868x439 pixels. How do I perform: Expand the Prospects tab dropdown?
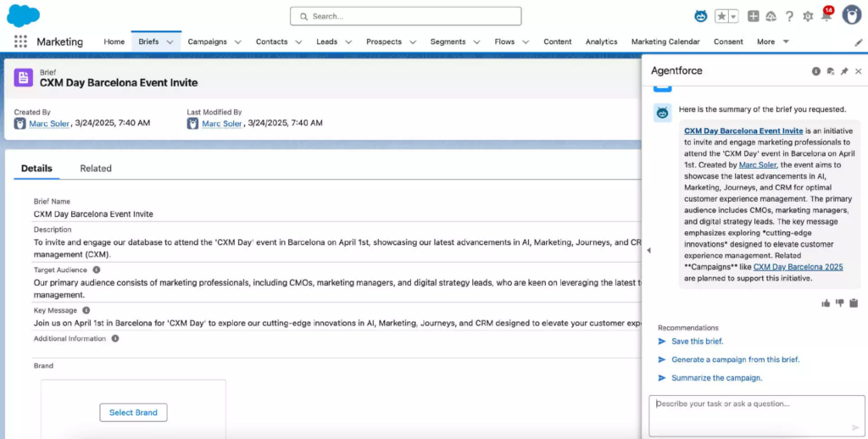point(413,42)
